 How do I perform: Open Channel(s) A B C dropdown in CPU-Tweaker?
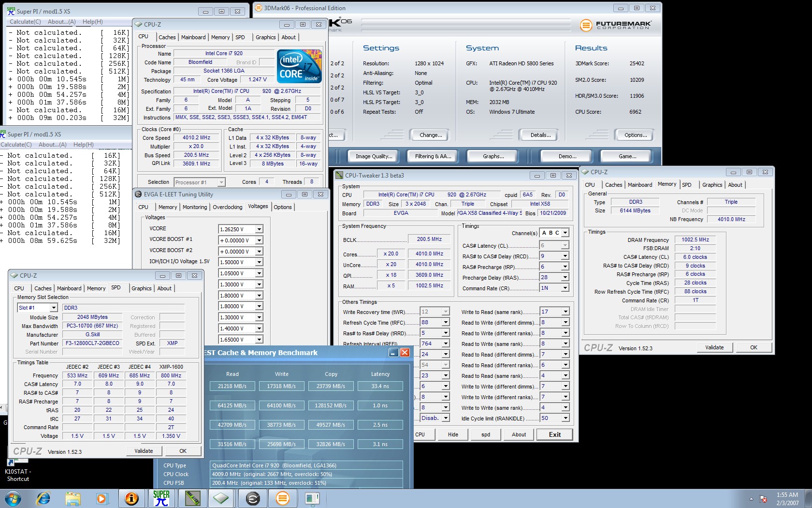coord(565,233)
